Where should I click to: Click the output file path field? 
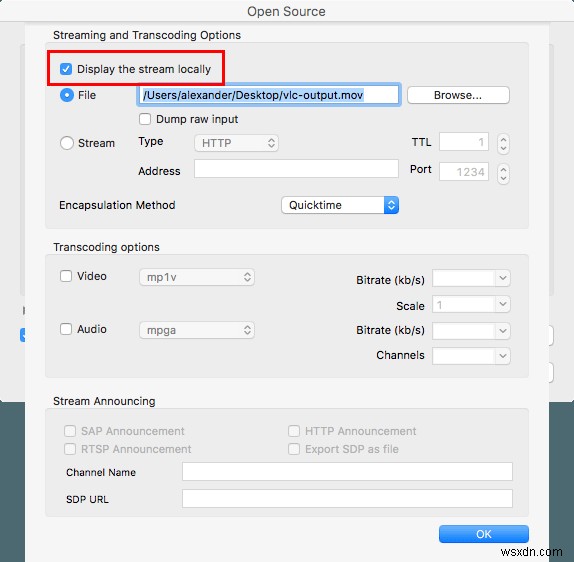tap(268, 95)
